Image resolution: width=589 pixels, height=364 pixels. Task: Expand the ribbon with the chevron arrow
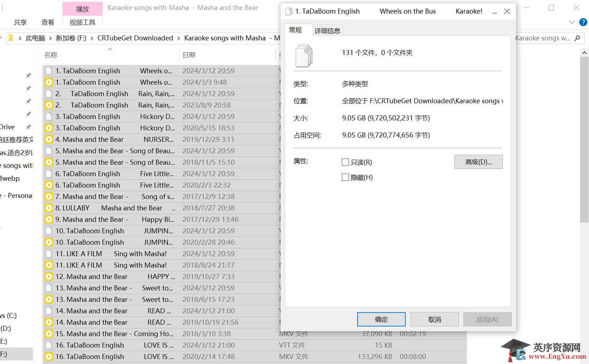click(571, 22)
